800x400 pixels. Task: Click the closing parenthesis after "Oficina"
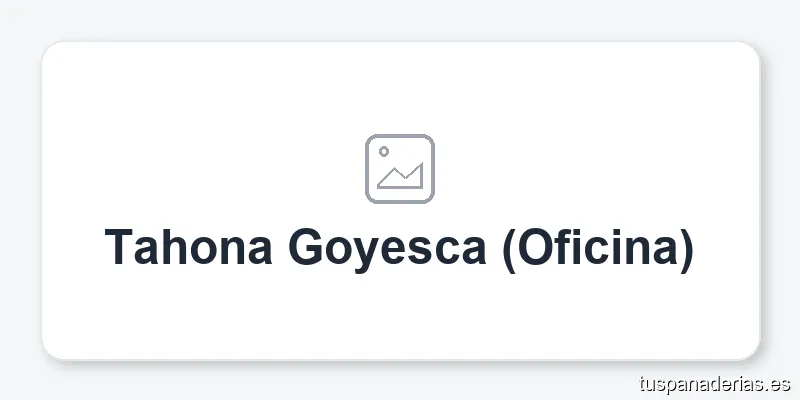click(685, 247)
